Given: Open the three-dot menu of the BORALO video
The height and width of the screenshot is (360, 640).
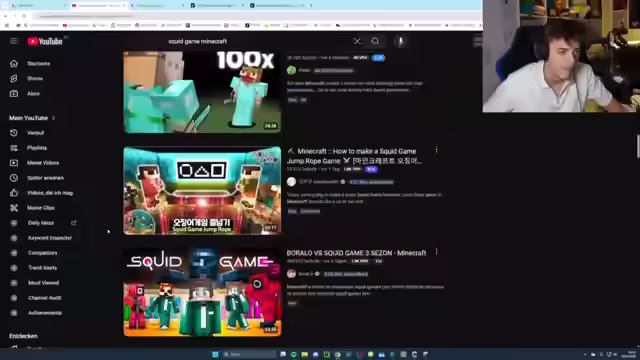Looking at the screenshot, I should pyautogui.click(x=436, y=252).
